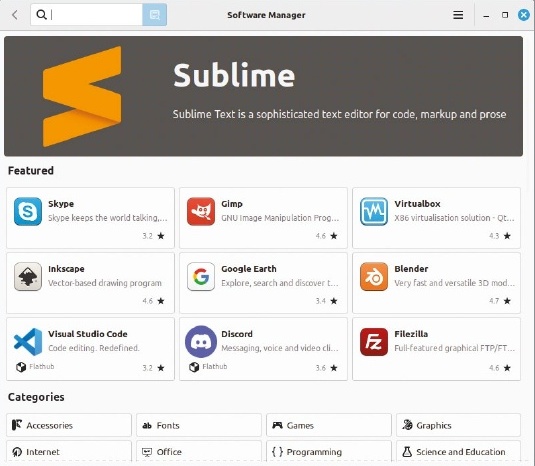Viewport: 535px width, 466px height.
Task: Click the Skype app icon
Action: click(x=28, y=212)
